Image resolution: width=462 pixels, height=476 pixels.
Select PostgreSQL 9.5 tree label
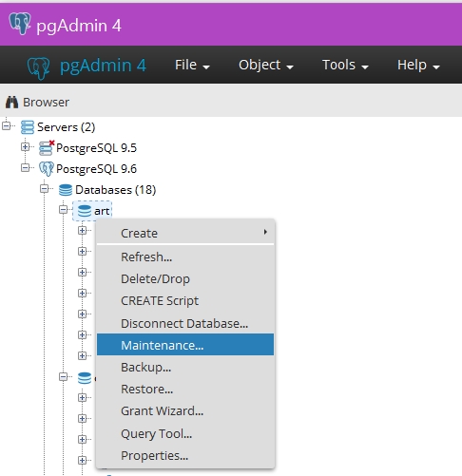tap(97, 148)
